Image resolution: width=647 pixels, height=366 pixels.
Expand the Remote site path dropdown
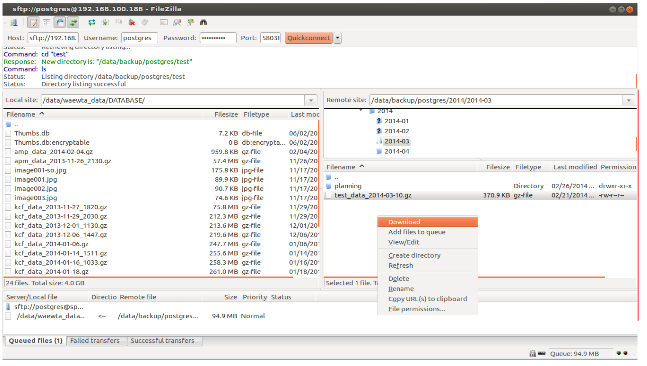[628, 100]
